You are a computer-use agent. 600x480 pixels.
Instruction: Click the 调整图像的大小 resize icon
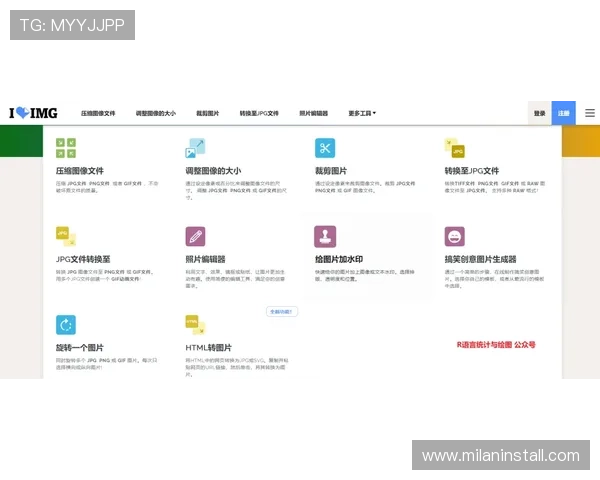[195, 148]
